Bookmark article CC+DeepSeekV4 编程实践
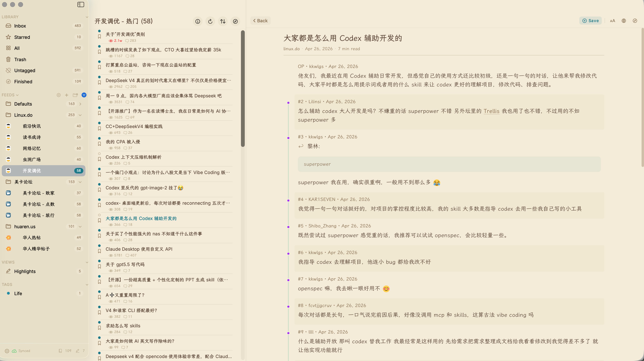The image size is (644, 361). pyautogui.click(x=99, y=128)
